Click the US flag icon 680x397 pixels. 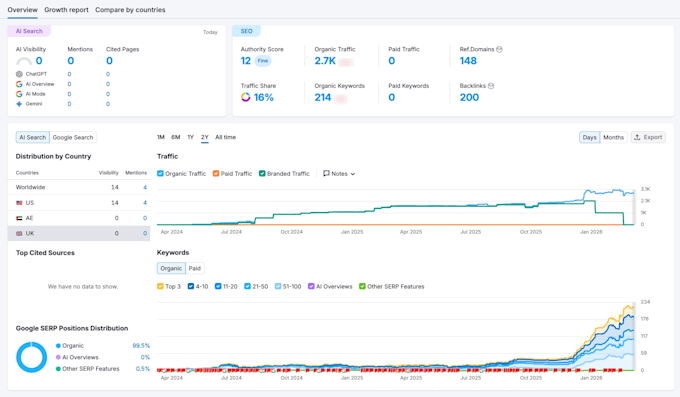19,203
